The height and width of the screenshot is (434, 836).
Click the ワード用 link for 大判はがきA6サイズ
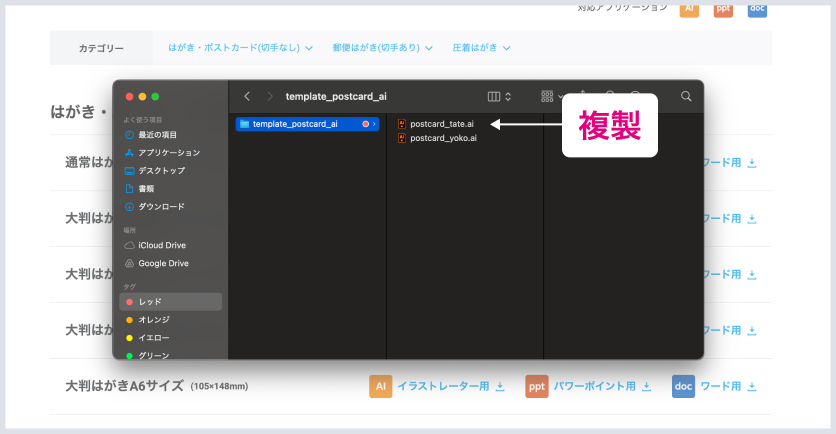coord(720,386)
